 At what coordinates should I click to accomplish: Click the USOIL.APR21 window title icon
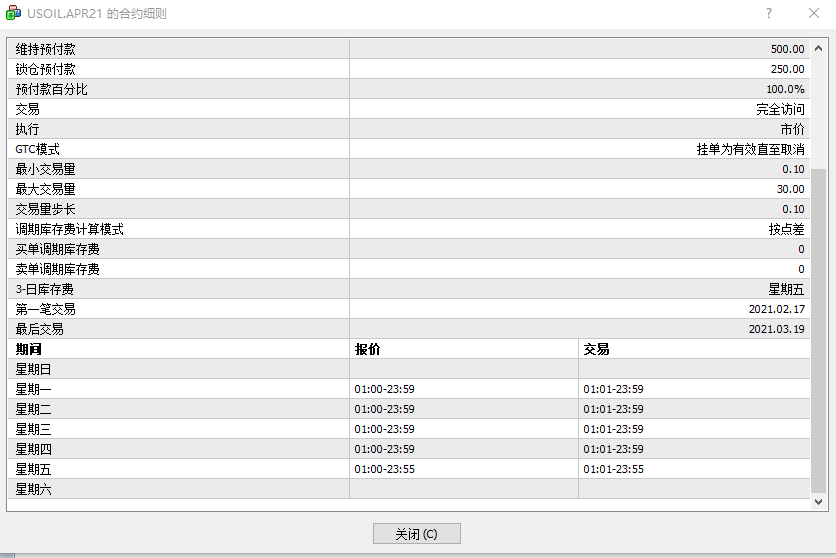(12, 14)
